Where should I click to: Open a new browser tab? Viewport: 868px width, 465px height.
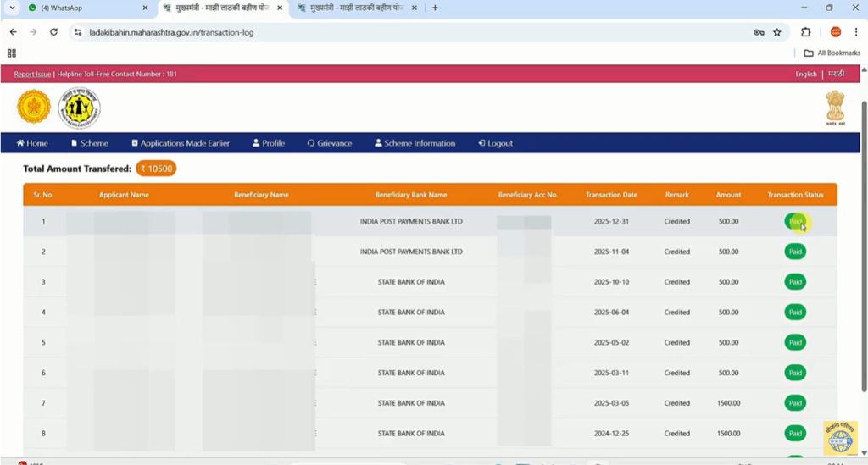click(435, 8)
